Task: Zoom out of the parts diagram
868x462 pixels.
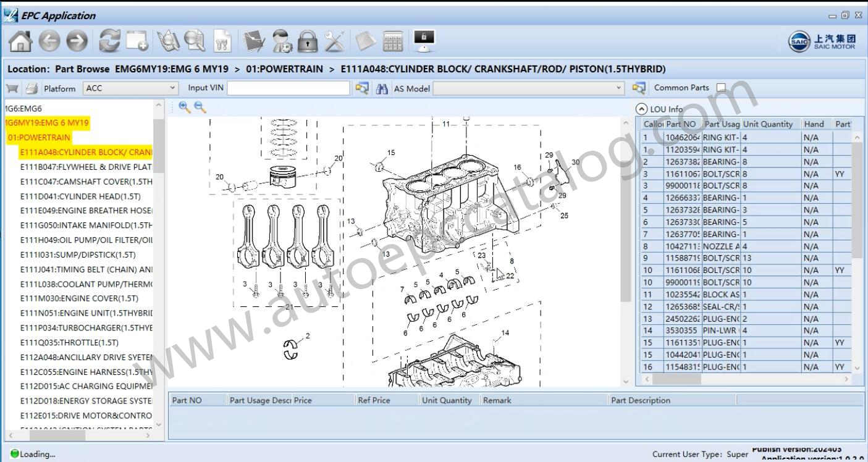Action: click(x=200, y=107)
